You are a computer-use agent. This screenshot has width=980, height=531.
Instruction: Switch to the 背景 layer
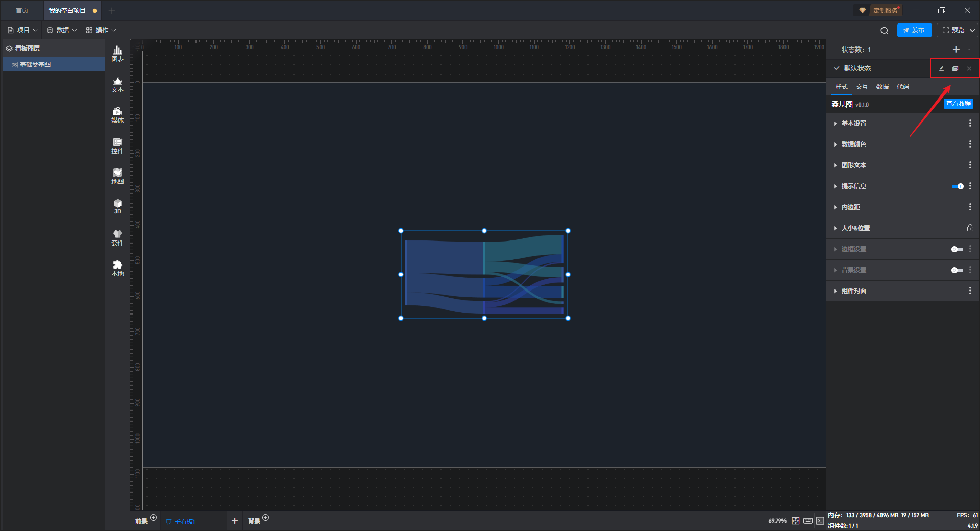click(254, 521)
